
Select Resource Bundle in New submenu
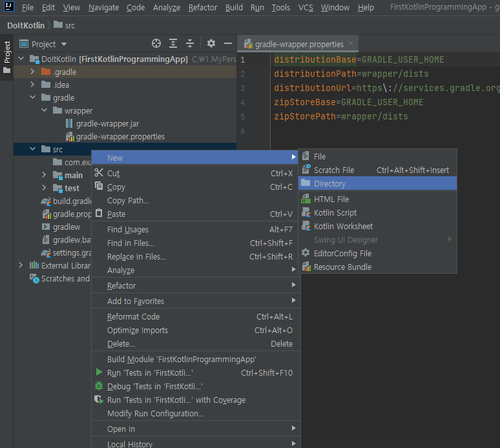[377, 267]
